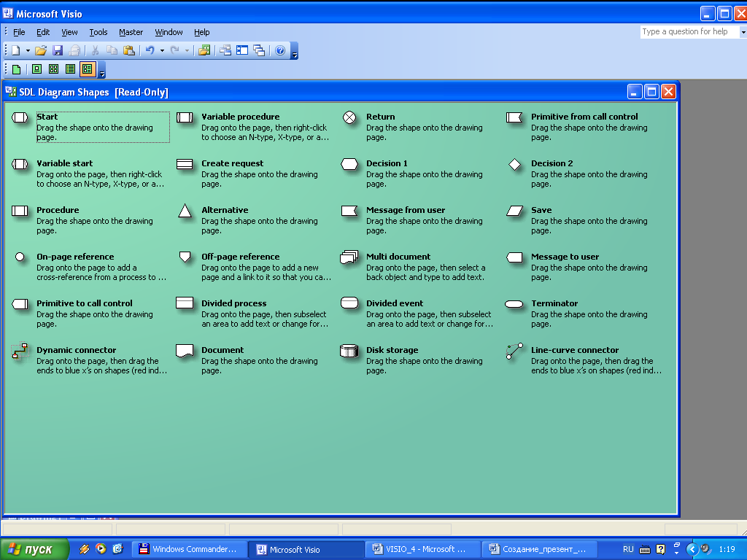The width and height of the screenshot is (747, 560).
Task: Select the Variable start shape icon
Action: pos(20,164)
